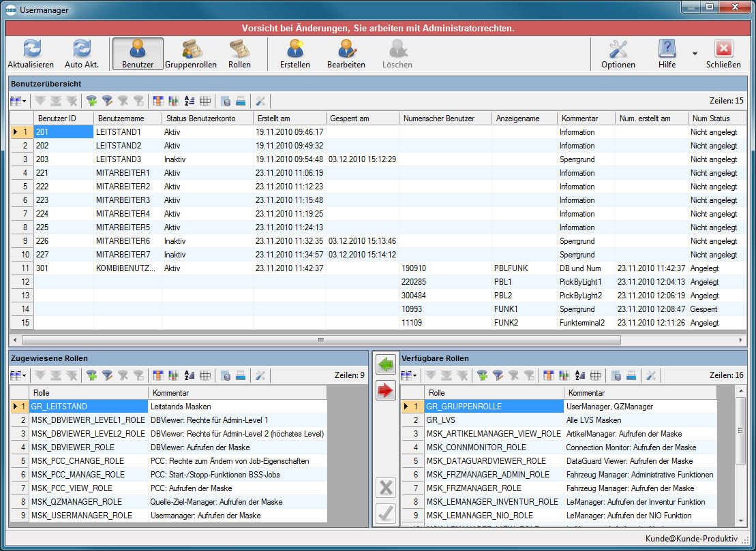This screenshot has height=551, width=756.
Task: Select available role GR_LVS
Action: 494,420
